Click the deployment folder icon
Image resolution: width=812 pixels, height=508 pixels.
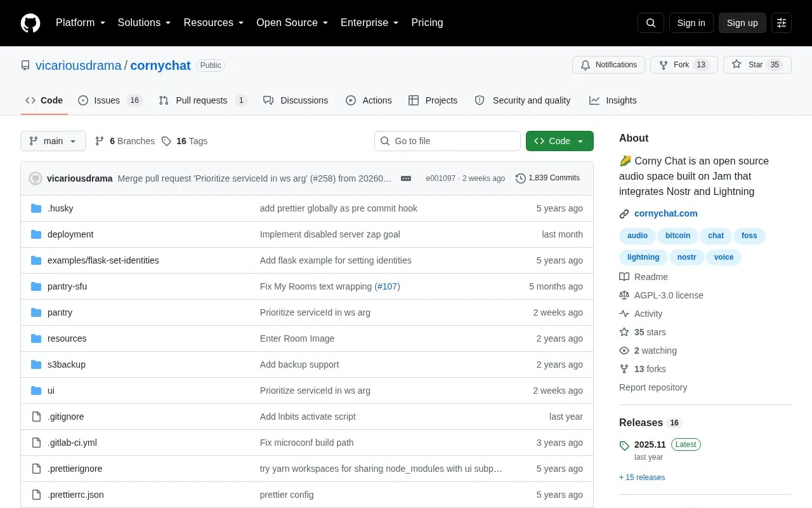tap(36, 234)
